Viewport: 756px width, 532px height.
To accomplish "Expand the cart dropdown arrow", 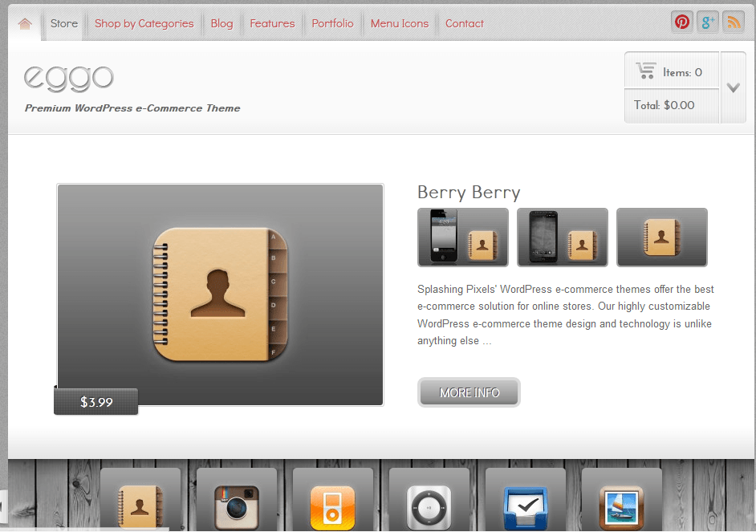I will (734, 87).
